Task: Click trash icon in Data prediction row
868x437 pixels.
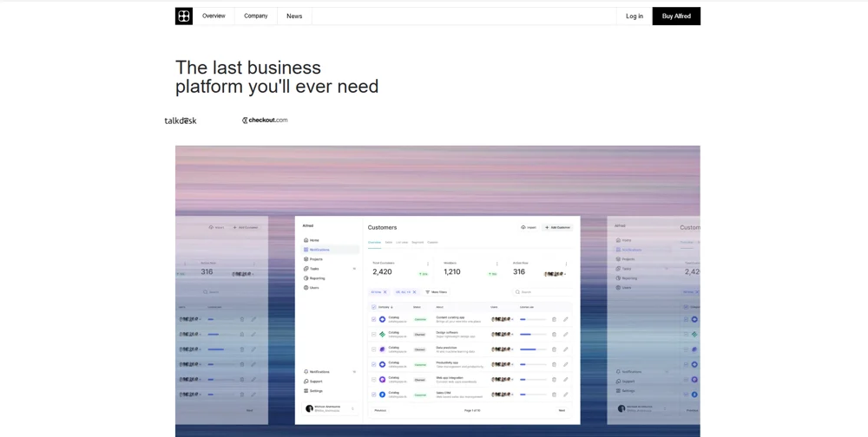Action: 554,349
